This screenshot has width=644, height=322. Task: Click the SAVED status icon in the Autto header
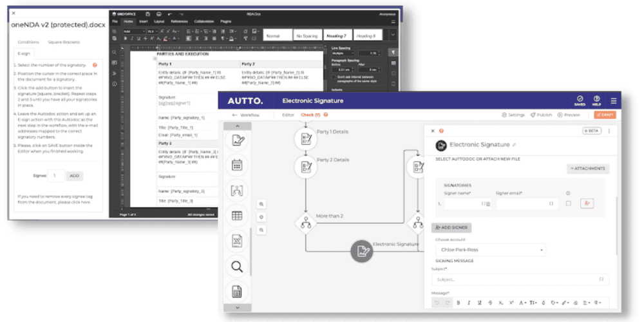tap(580, 101)
